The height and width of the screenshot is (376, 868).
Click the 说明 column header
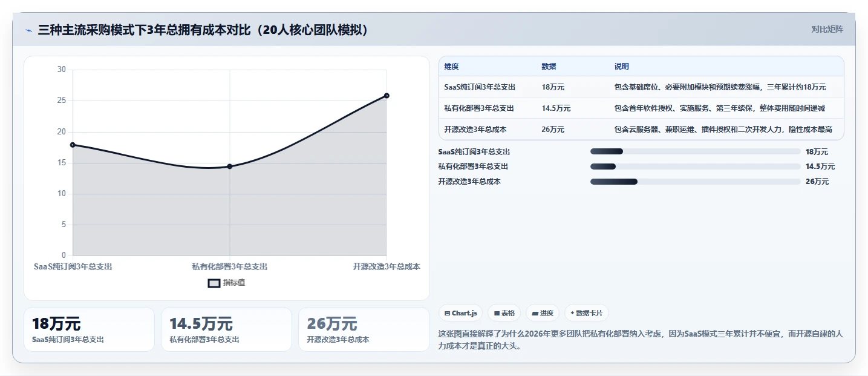pyautogui.click(x=621, y=67)
